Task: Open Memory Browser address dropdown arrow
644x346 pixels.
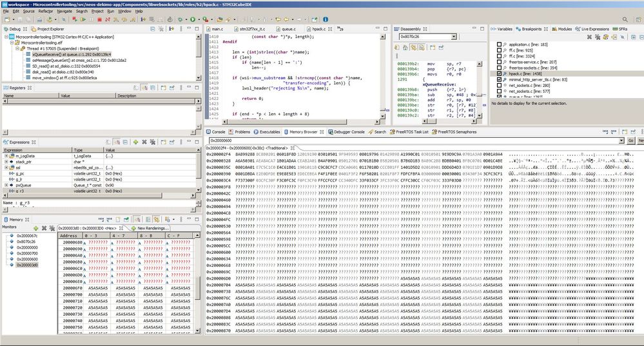Action: pos(621,140)
